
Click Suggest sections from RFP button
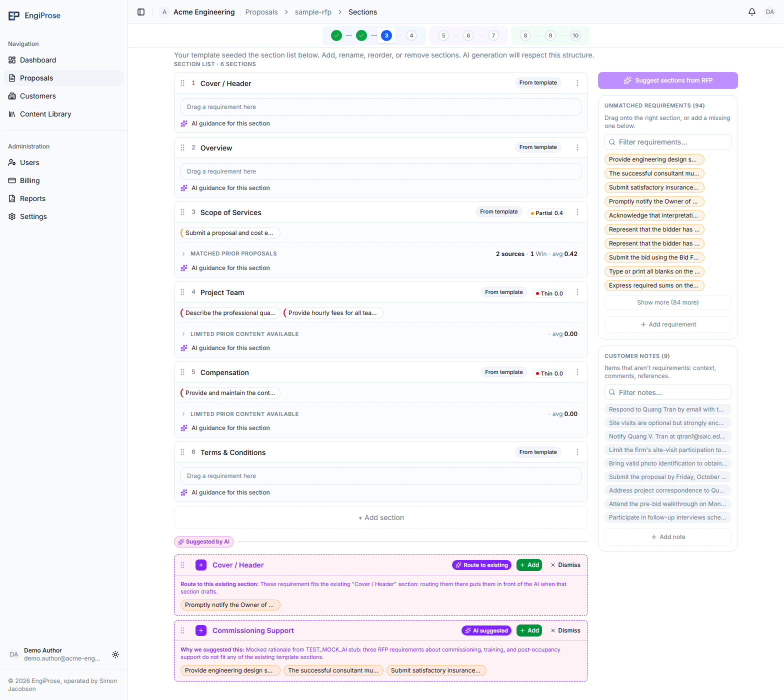click(x=668, y=80)
